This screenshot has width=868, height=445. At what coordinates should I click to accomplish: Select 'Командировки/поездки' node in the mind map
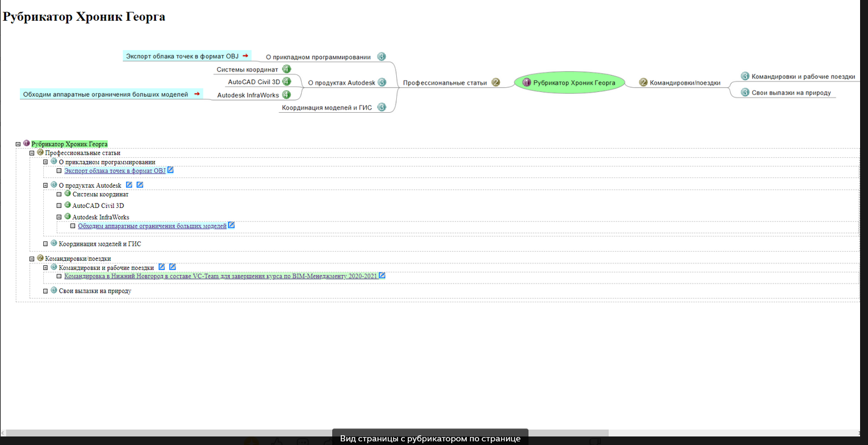coord(685,83)
